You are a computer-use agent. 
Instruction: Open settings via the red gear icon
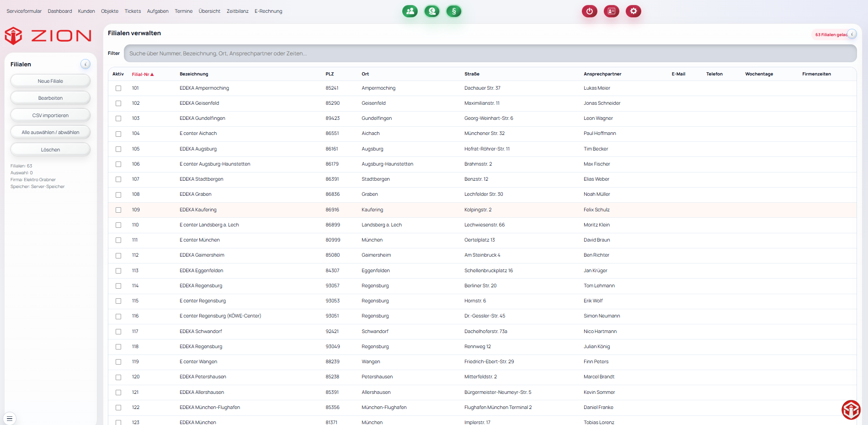634,11
